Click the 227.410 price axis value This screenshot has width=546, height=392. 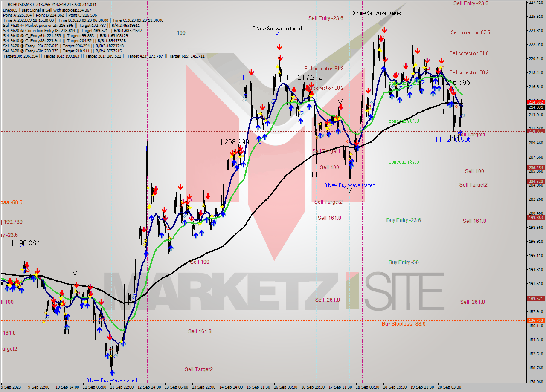[x=536, y=3]
